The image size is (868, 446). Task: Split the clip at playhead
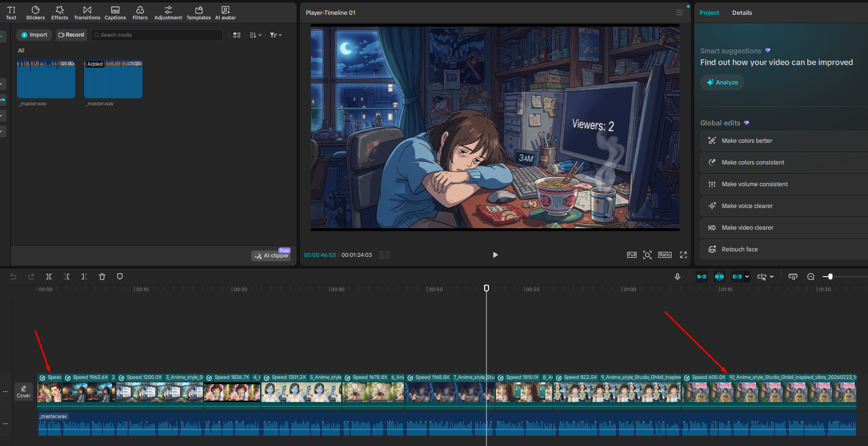[x=49, y=277]
